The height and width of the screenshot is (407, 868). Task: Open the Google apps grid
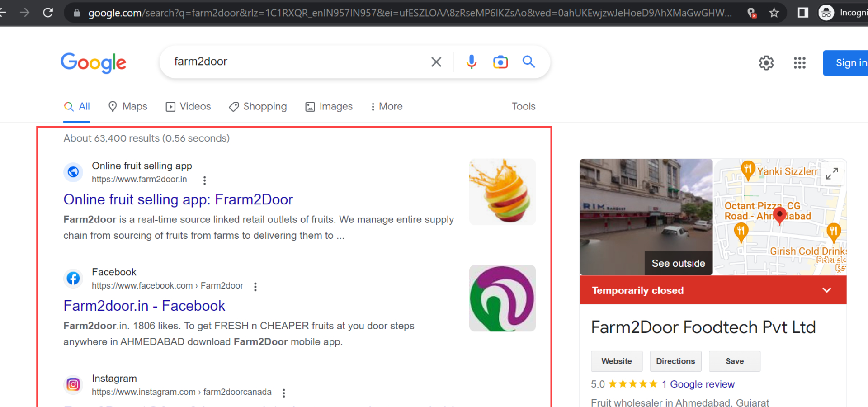(x=799, y=63)
